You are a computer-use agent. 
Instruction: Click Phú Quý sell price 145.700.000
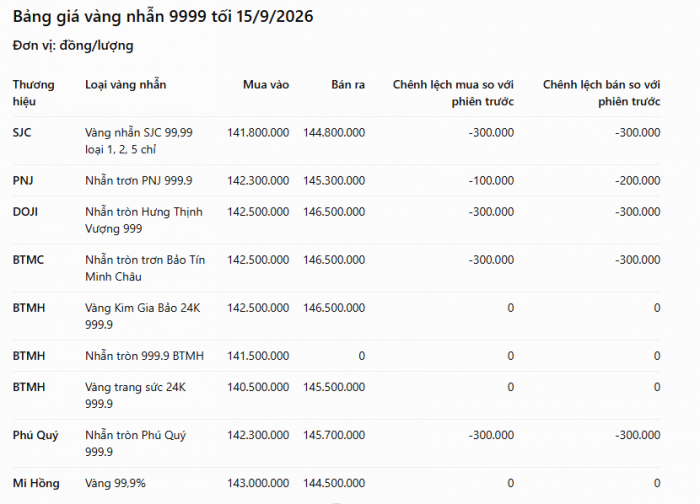tap(334, 435)
